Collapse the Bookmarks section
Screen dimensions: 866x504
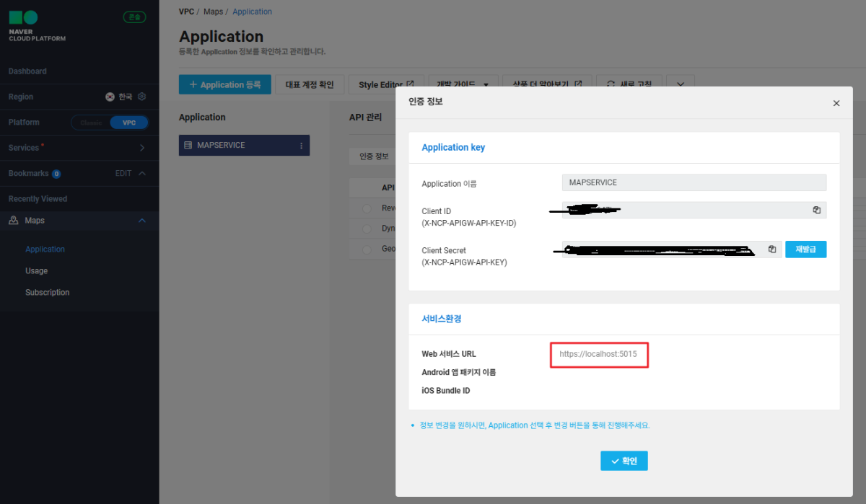click(x=142, y=174)
